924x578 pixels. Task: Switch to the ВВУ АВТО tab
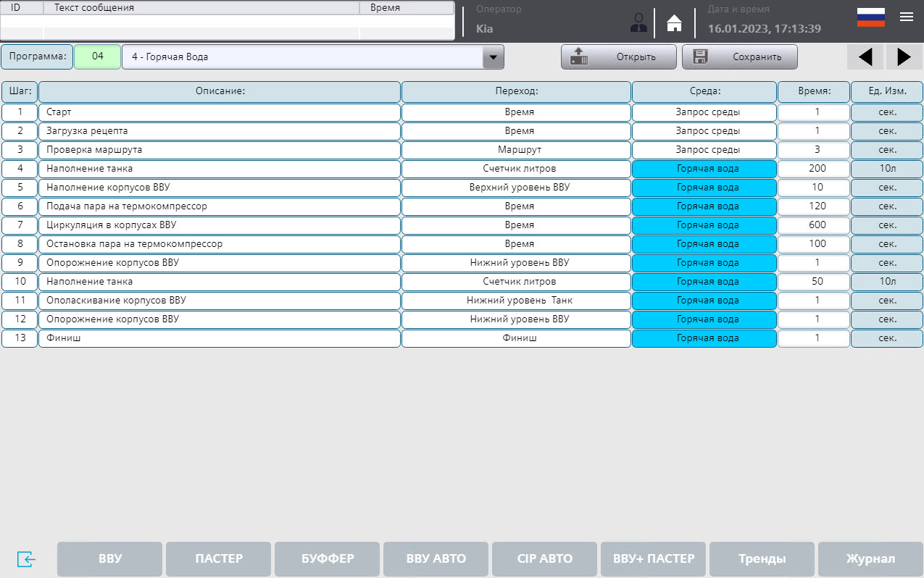coord(436,558)
